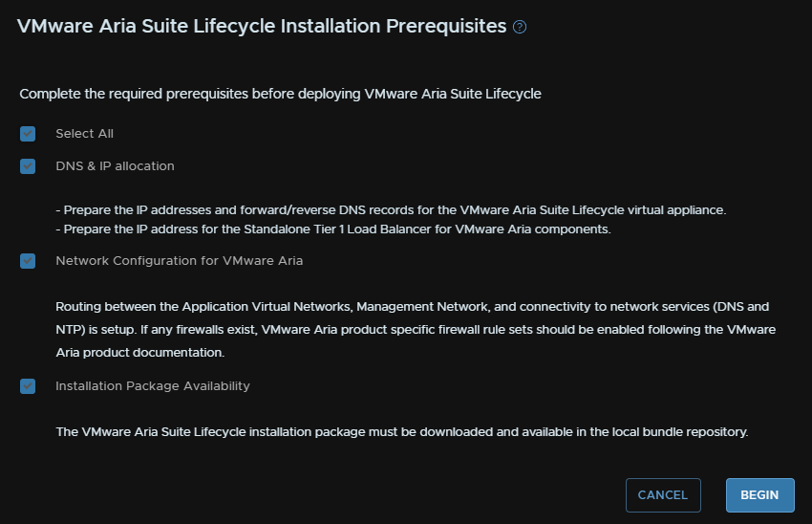Click the 'Select All' label text
Viewport: 812px width, 524px height.
(84, 134)
